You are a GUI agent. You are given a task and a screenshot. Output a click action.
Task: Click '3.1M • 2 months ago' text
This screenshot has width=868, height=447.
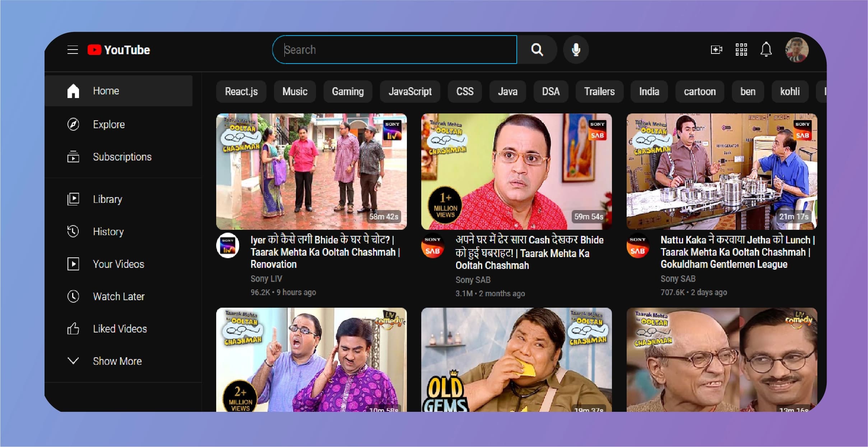[490, 293]
